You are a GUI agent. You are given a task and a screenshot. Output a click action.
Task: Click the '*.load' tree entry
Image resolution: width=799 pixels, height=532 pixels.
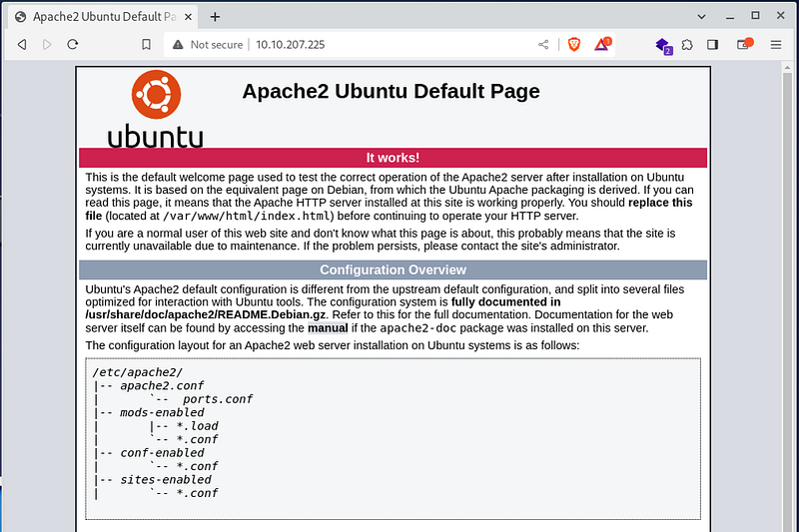click(197, 426)
